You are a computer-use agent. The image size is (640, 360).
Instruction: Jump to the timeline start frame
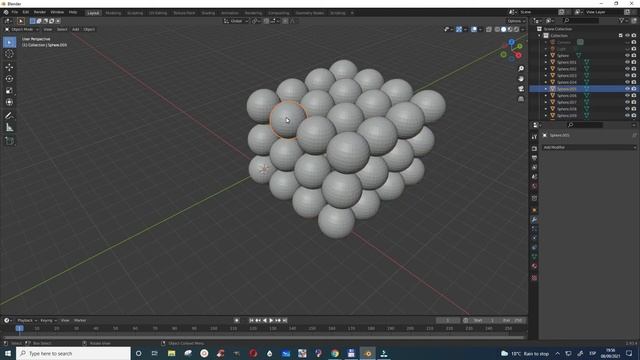[251, 320]
